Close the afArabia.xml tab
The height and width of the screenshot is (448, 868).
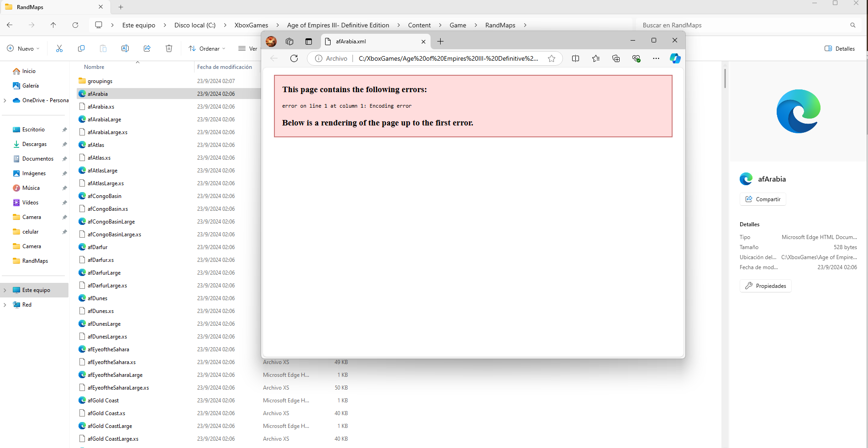tap(423, 42)
